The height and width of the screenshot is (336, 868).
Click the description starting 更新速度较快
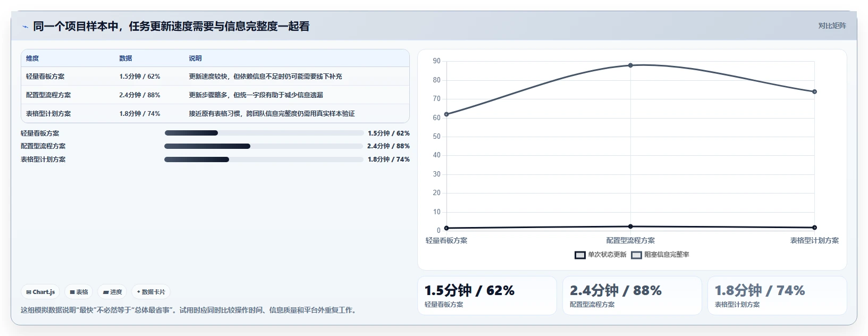pyautogui.click(x=265, y=77)
